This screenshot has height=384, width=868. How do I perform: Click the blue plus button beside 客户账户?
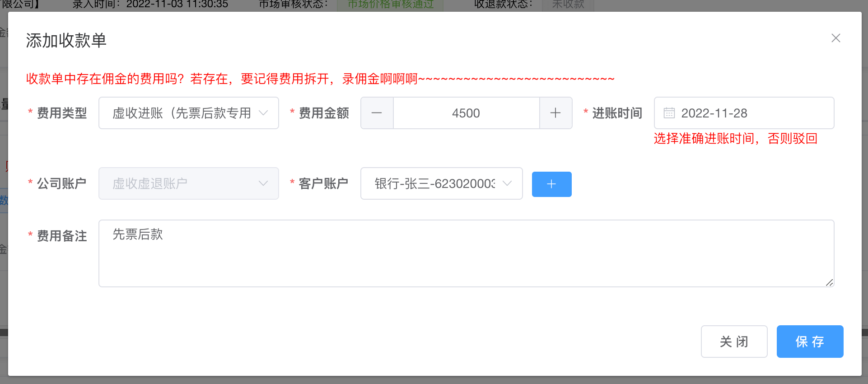coord(551,184)
